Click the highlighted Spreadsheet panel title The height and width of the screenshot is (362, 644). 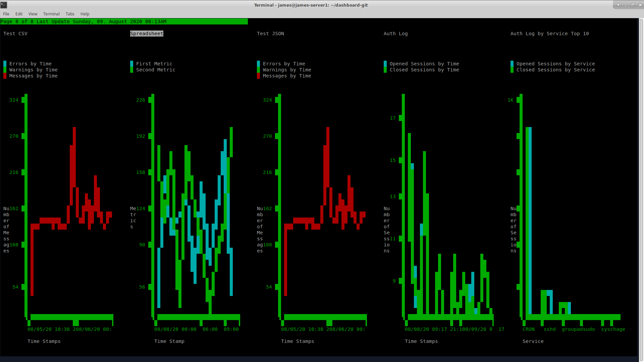pos(147,34)
